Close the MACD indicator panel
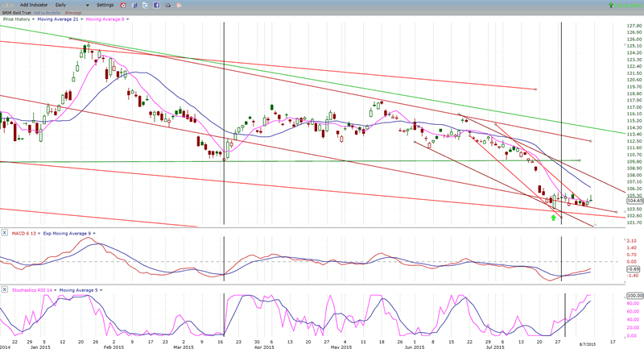Viewport: 644px width, 349px height. 4,233
